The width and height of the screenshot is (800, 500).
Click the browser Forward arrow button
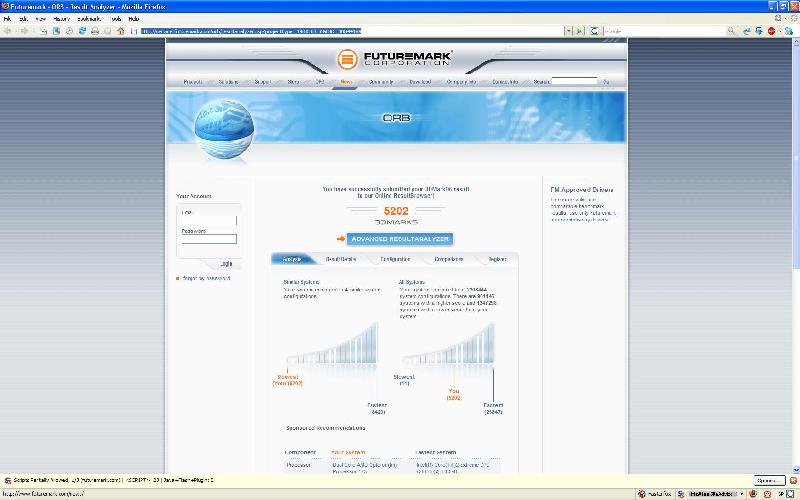pos(24,31)
